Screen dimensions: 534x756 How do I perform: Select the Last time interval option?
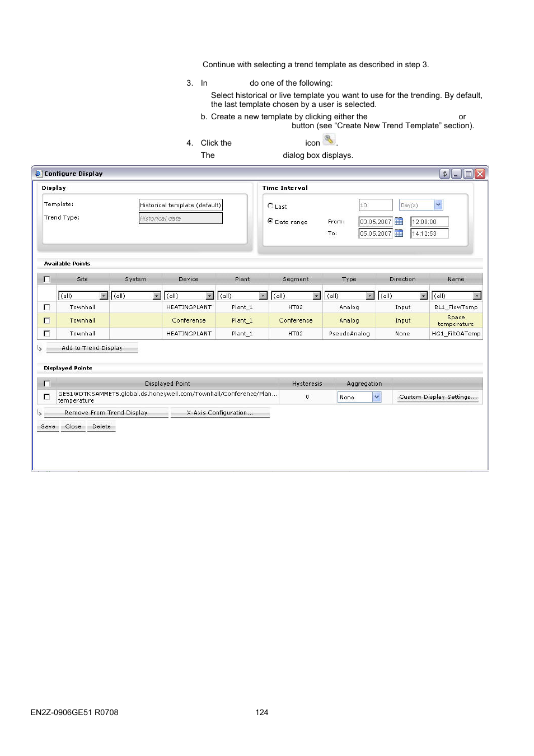tap(270, 206)
